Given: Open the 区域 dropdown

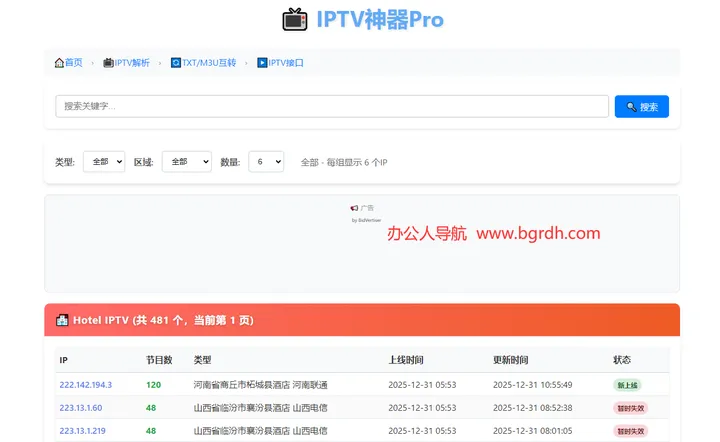Looking at the screenshot, I should click(186, 162).
